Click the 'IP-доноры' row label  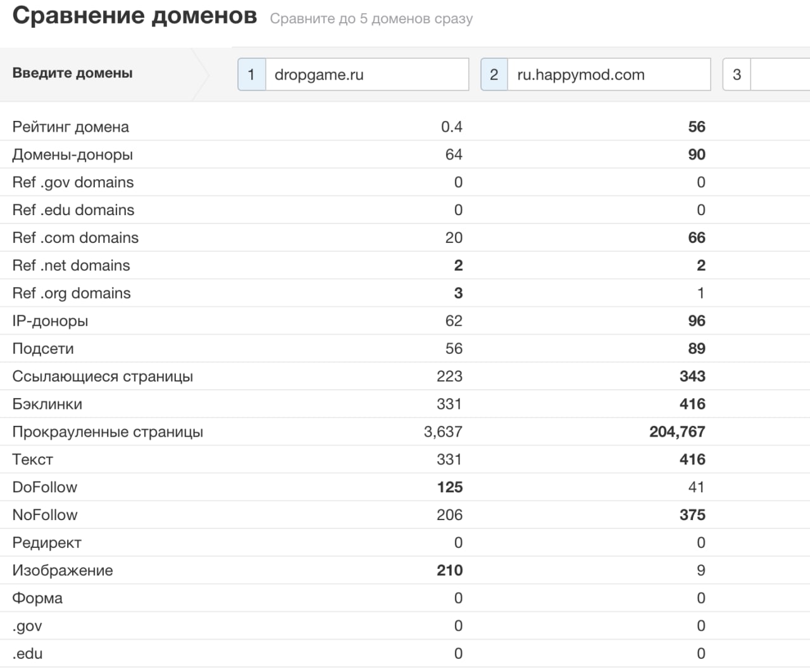point(51,321)
